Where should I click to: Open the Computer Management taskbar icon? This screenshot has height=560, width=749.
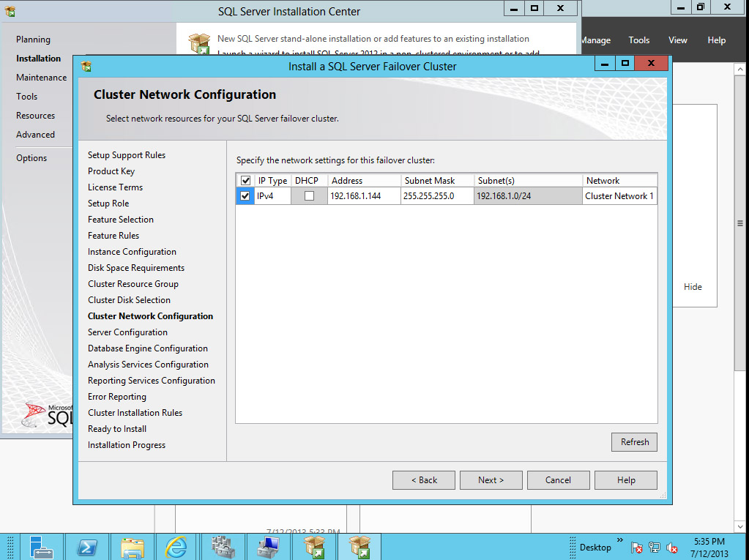pos(268,546)
